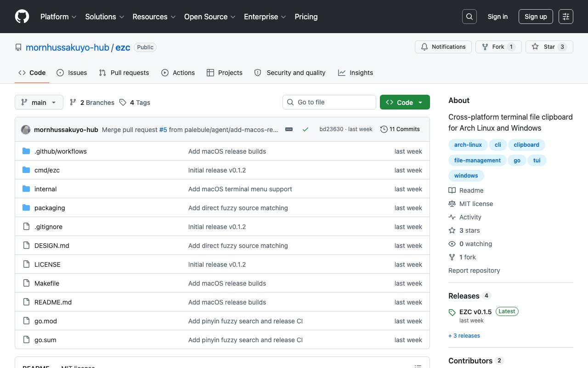
Task: Click the star icon next to 3 stars
Action: [x=452, y=230]
